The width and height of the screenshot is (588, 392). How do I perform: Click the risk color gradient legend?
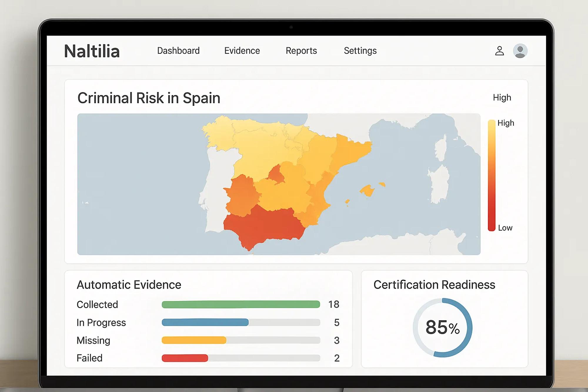[491, 175]
